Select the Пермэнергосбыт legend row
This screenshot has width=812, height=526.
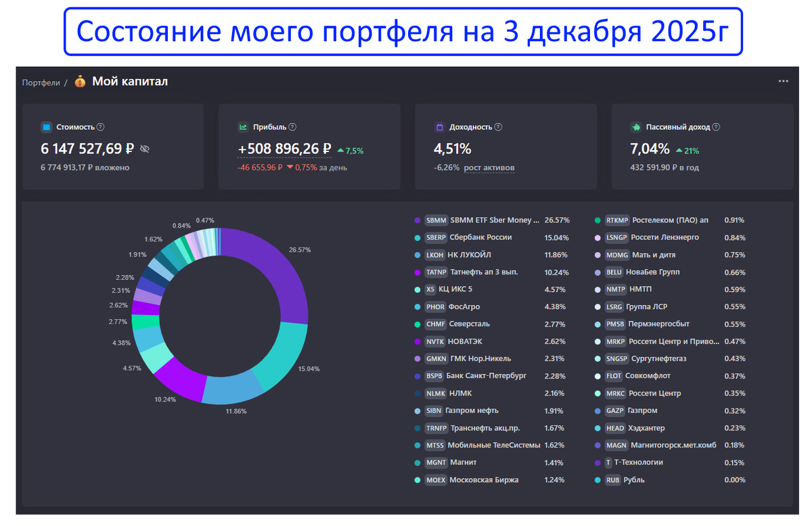pyautogui.click(x=671, y=325)
